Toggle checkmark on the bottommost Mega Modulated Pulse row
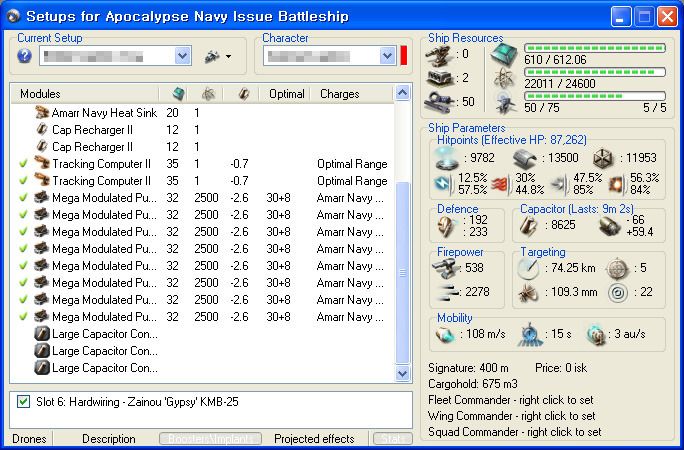Viewport: 684px width, 450px height. [23, 316]
